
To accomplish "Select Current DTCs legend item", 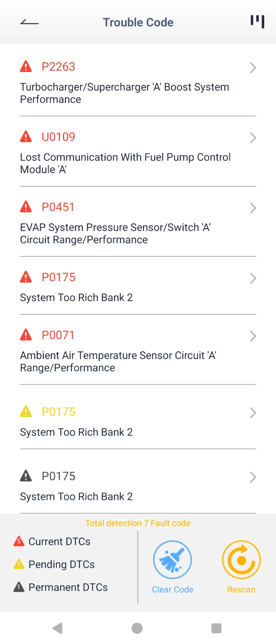I will pos(52,541).
